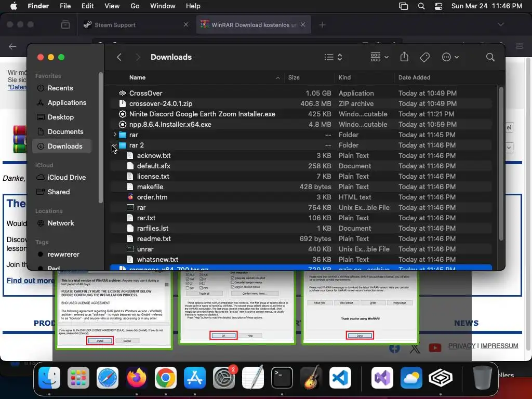532x399 pixels.
Task: Click the Finder file list scrollbar
Action: coord(501,164)
